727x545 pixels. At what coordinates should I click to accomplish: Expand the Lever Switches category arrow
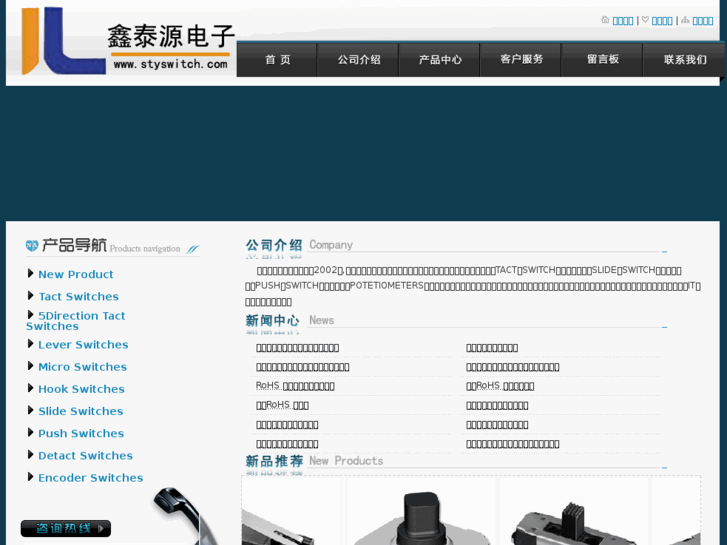tap(31, 344)
